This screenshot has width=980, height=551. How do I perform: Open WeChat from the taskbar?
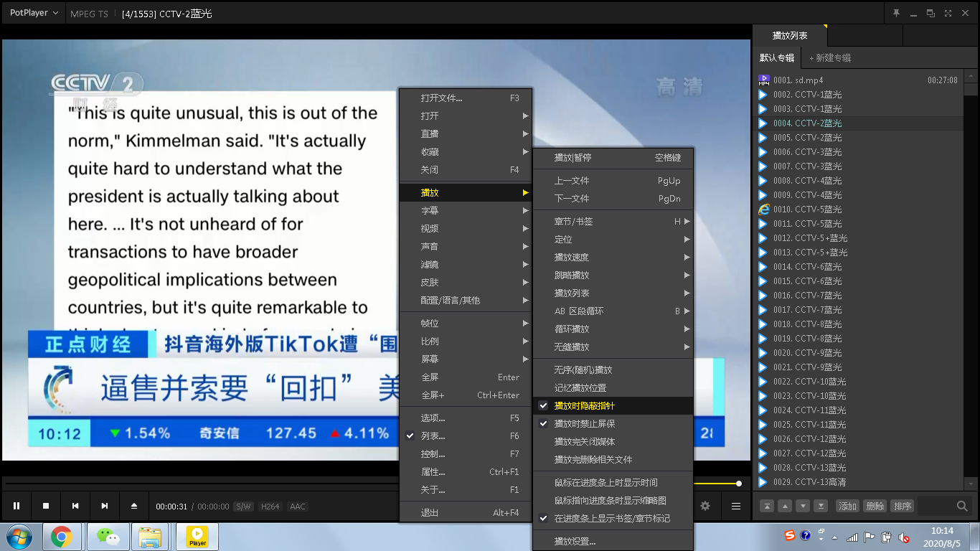tap(108, 537)
